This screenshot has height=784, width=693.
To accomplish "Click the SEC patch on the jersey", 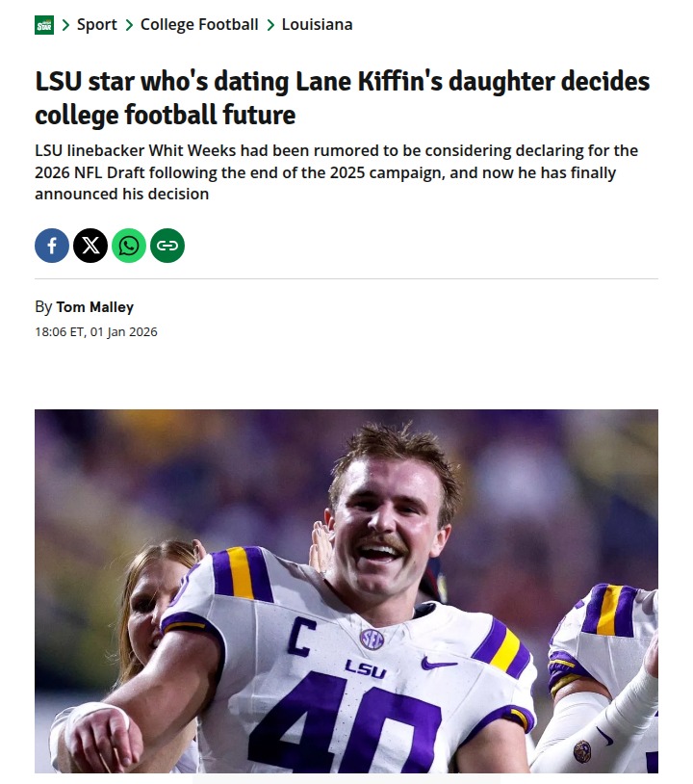I will tap(372, 639).
